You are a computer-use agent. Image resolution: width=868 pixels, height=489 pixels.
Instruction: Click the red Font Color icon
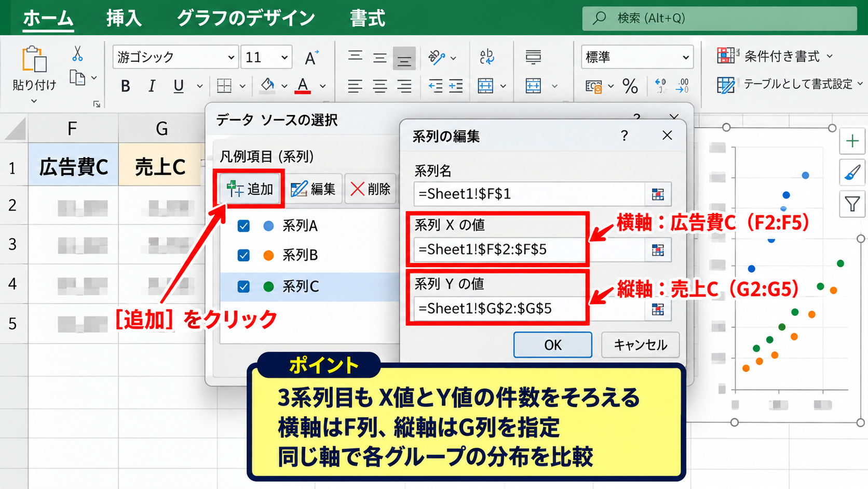(303, 86)
